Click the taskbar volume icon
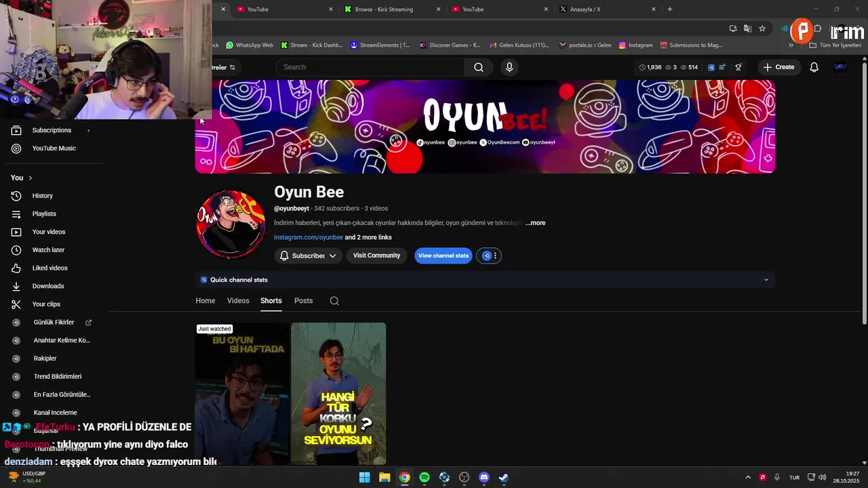868x488 pixels. (823, 477)
